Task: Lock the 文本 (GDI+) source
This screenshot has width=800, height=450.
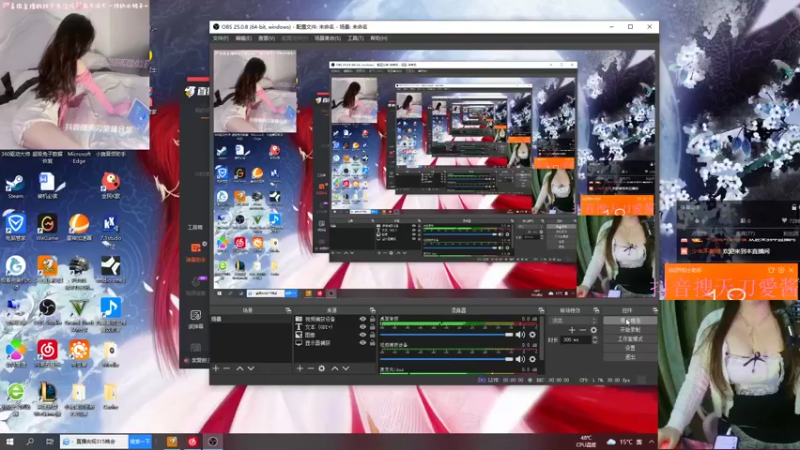Action: click(372, 327)
